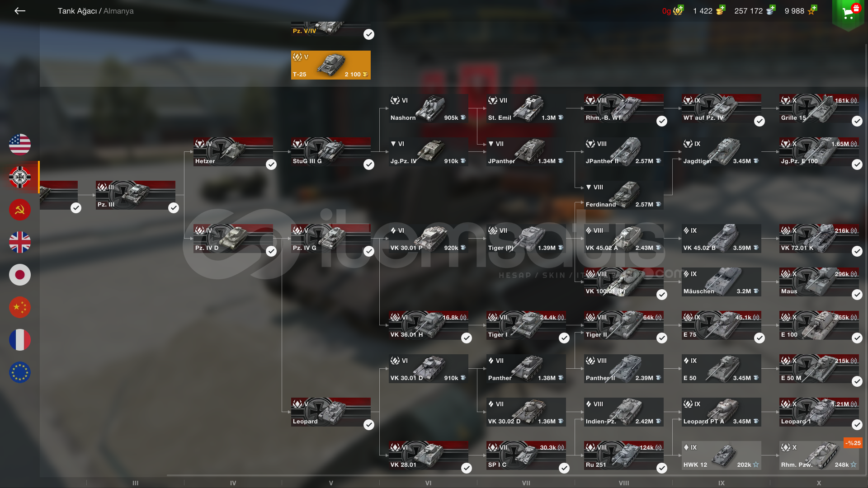Select the United Kingdom flag

click(x=20, y=242)
